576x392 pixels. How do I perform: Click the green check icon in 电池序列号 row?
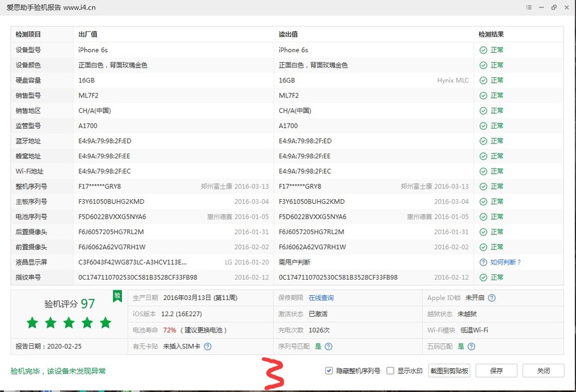coord(483,217)
